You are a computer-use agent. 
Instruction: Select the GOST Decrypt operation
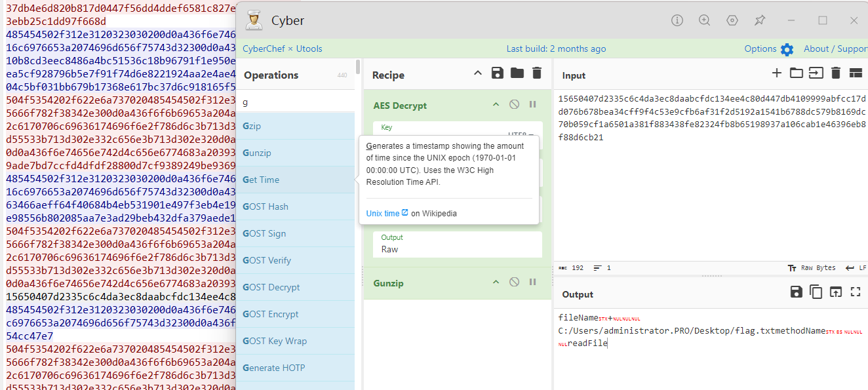(296, 287)
